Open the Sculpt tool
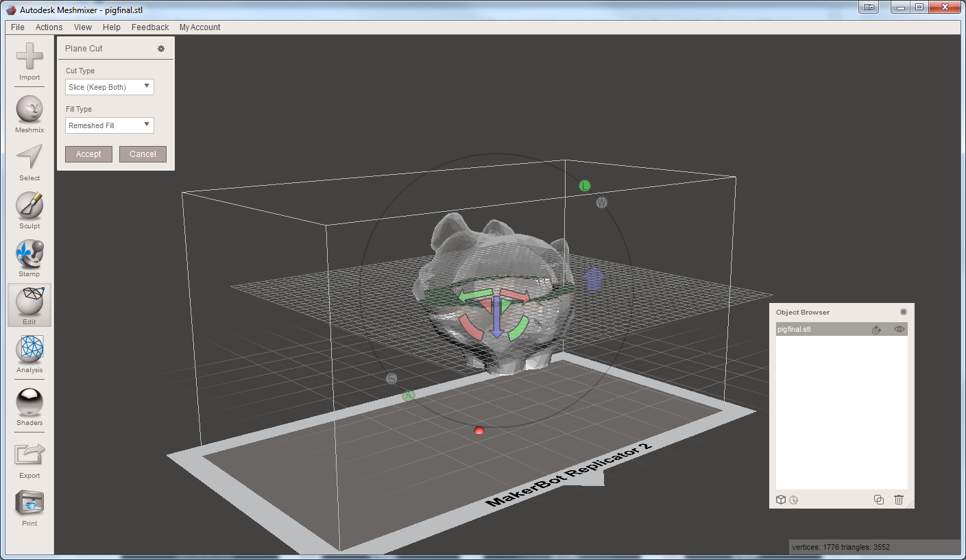Image resolution: width=966 pixels, height=560 pixels. pyautogui.click(x=29, y=210)
